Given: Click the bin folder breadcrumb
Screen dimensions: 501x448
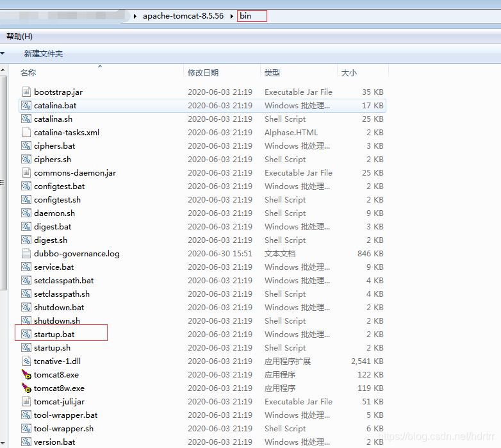Looking at the screenshot, I should (x=245, y=16).
